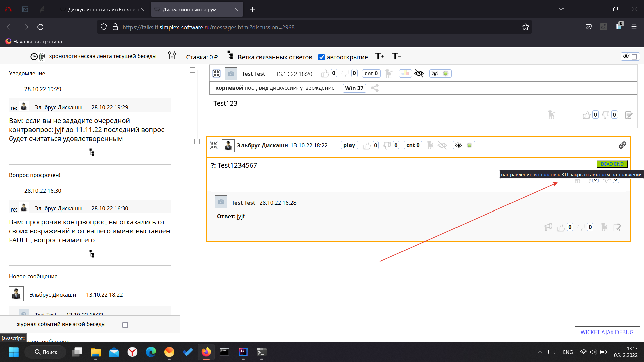Viewport: 644px width, 362px height.
Task: Click ENG language indicator in tray
Action: (x=568, y=352)
